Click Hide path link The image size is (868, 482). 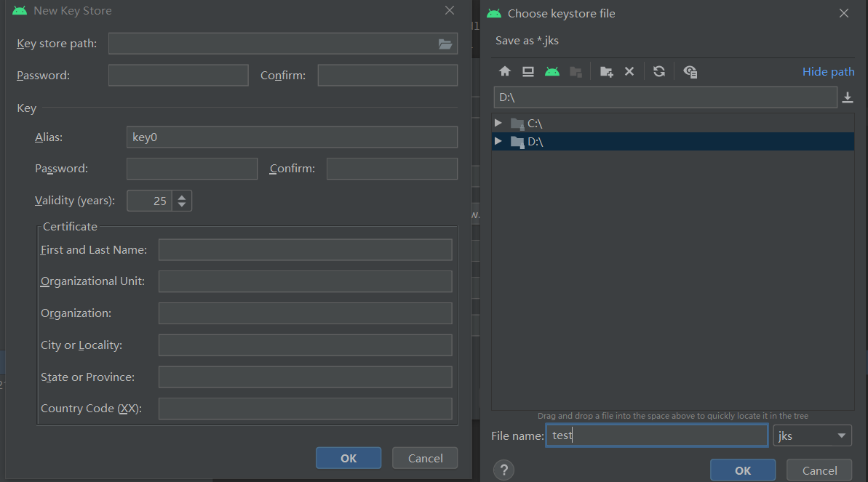(828, 71)
